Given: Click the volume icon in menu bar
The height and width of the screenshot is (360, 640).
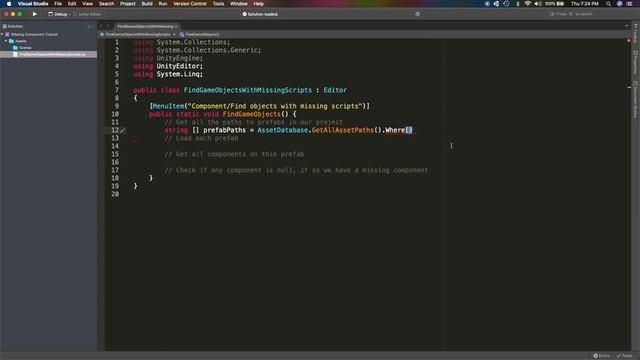Looking at the screenshot, I should coord(538,4).
